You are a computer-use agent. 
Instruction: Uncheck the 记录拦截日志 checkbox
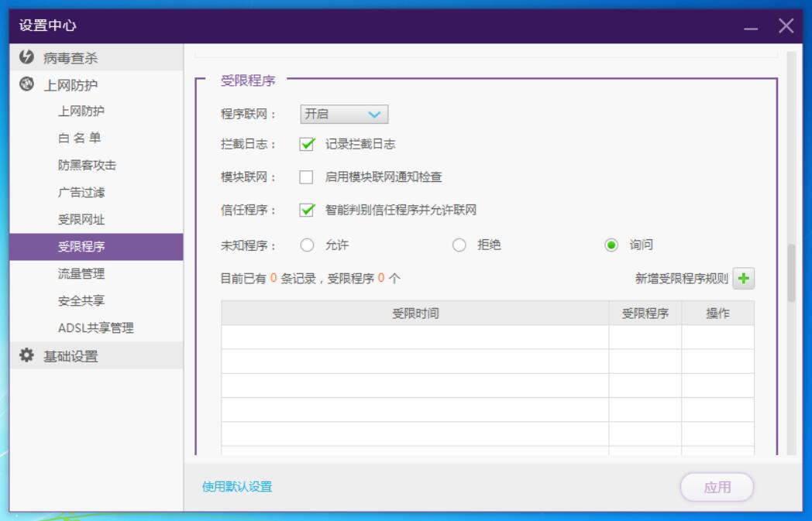click(x=307, y=144)
